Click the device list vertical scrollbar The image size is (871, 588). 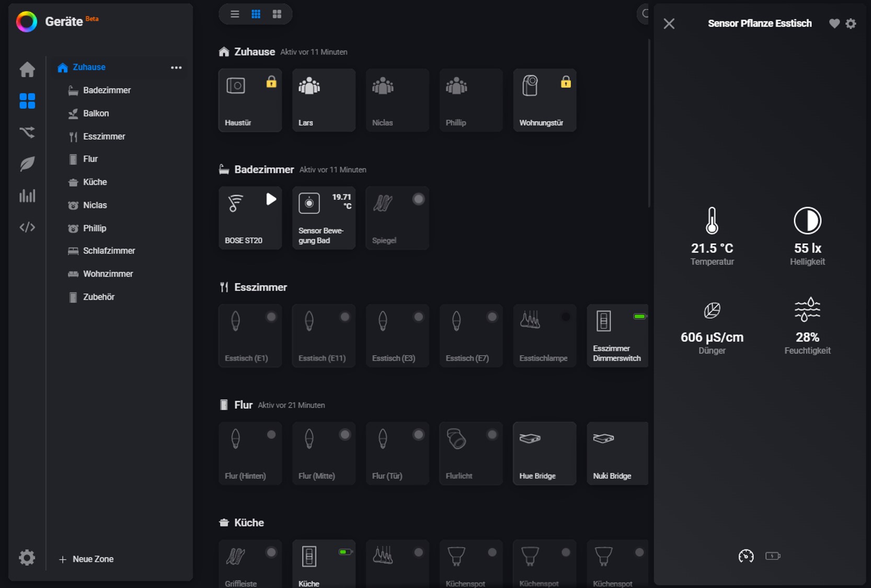649,123
